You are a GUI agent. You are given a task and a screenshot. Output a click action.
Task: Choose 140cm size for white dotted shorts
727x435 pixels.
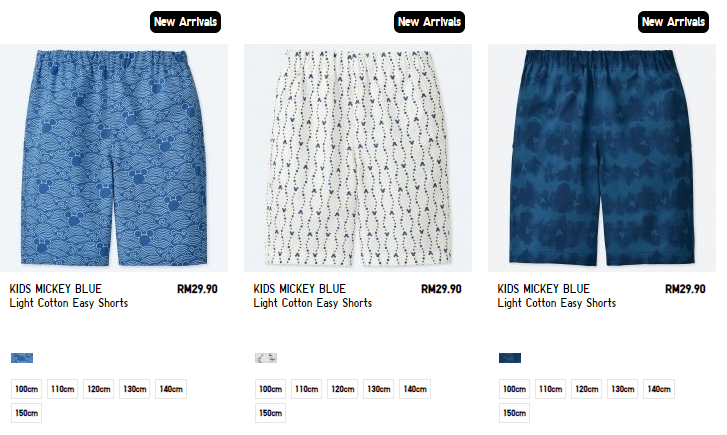tap(415, 389)
